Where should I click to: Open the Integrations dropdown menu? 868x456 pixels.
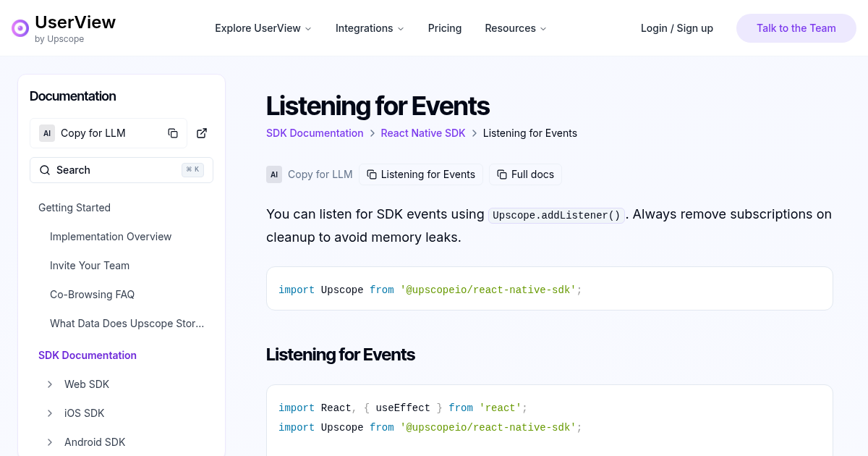370,28
